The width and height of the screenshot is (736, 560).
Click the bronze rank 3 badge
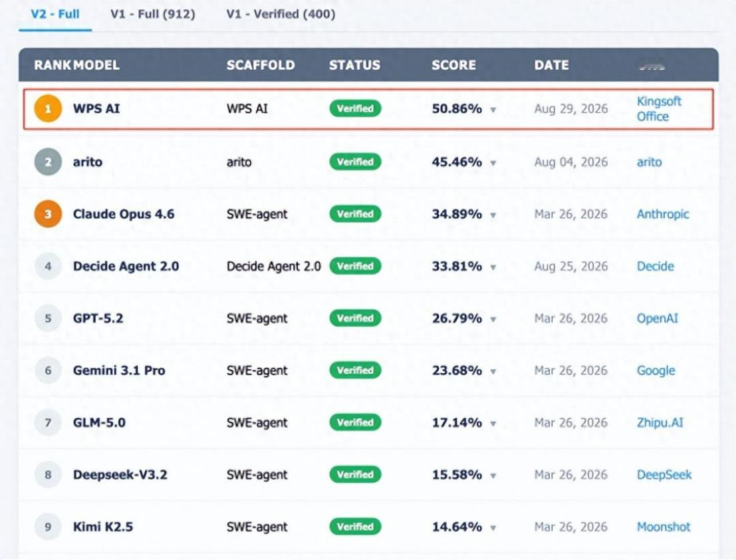pyautogui.click(x=48, y=214)
